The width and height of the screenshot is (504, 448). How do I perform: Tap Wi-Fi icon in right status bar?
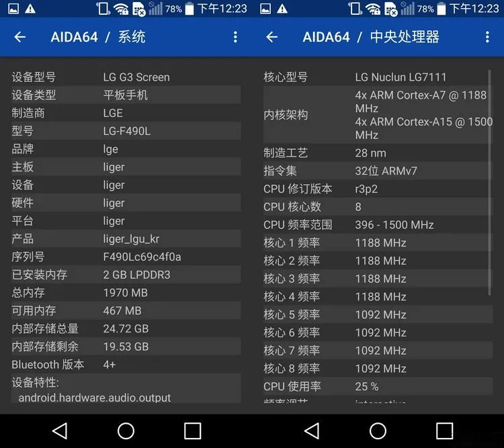click(373, 9)
